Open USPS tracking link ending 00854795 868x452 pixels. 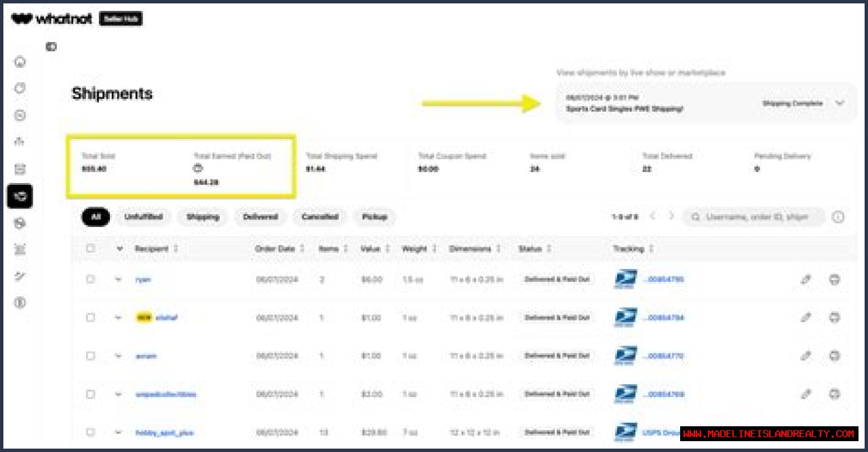pos(663,279)
